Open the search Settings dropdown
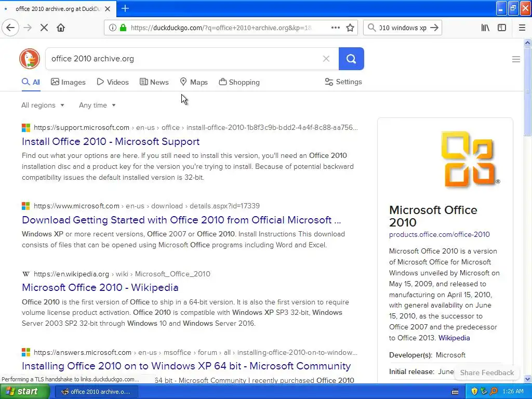Viewport: 532px width, 399px height. (x=343, y=82)
